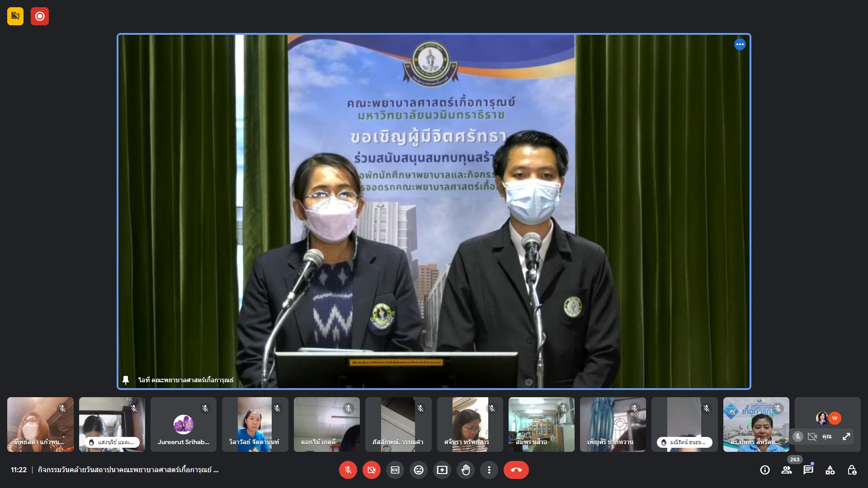The width and height of the screenshot is (868, 488).
Task: Click the mute indicator on ศจีนุรา tile
Action: [492, 408]
